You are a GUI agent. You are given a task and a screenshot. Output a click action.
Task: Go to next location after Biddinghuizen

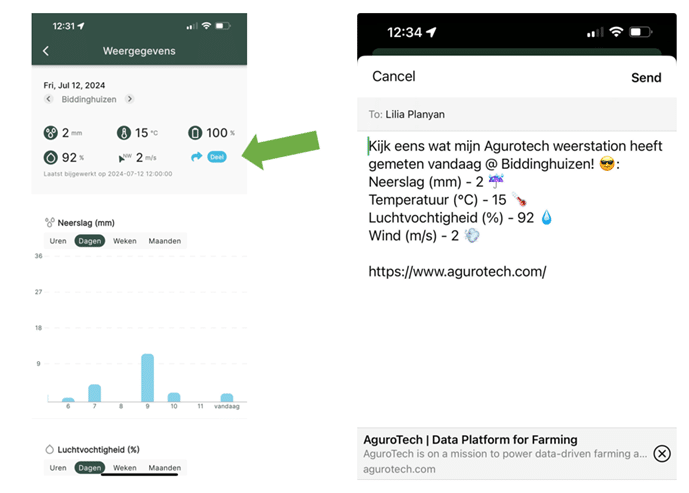[x=128, y=99]
